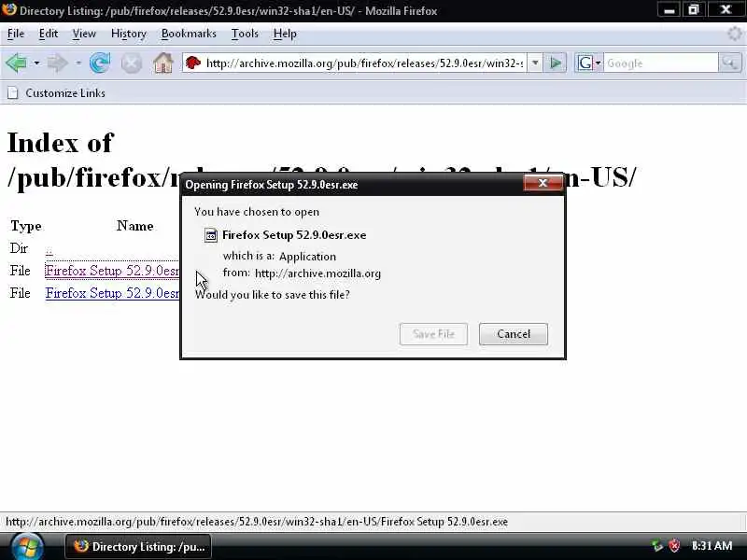This screenshot has height=560, width=747.
Task: Click the 'Dir' type cell
Action: pos(19,248)
